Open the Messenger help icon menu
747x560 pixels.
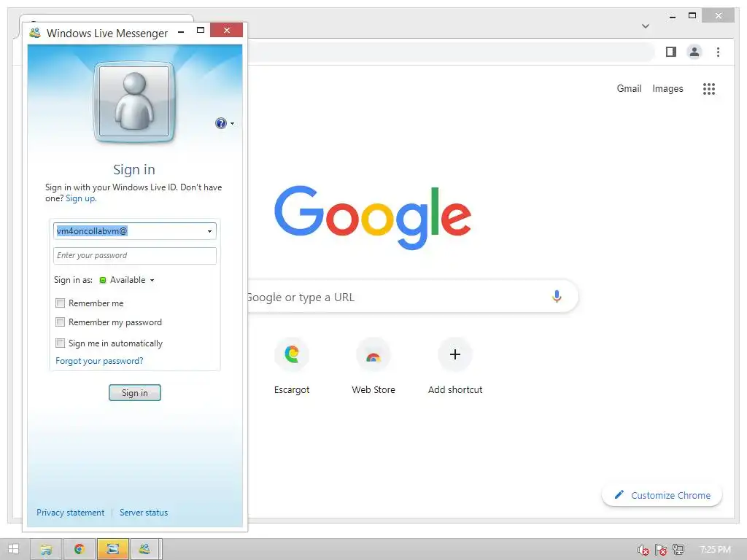click(224, 123)
